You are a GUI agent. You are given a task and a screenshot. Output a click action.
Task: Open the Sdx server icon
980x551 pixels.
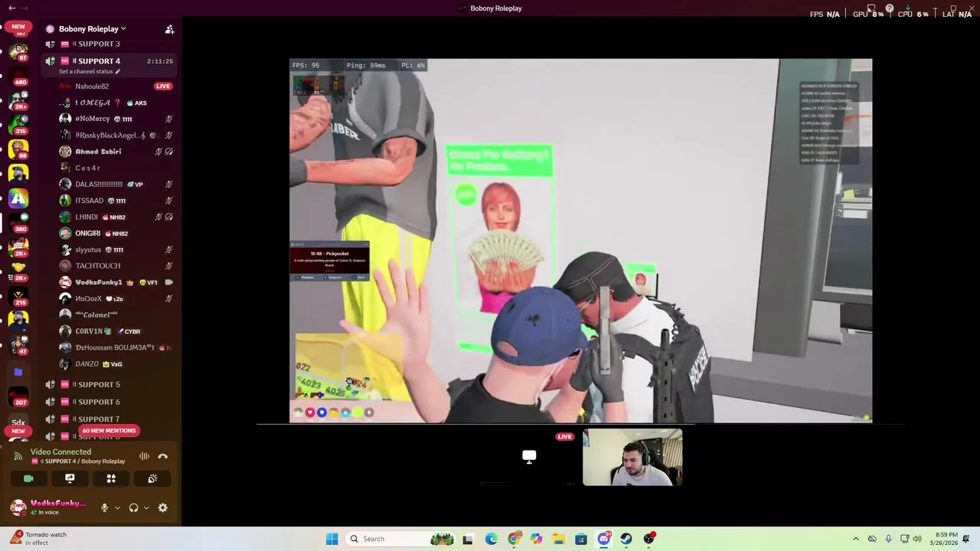click(18, 422)
